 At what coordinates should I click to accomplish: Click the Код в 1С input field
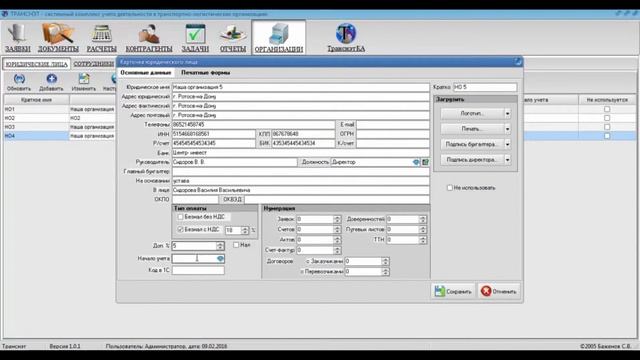click(198, 270)
